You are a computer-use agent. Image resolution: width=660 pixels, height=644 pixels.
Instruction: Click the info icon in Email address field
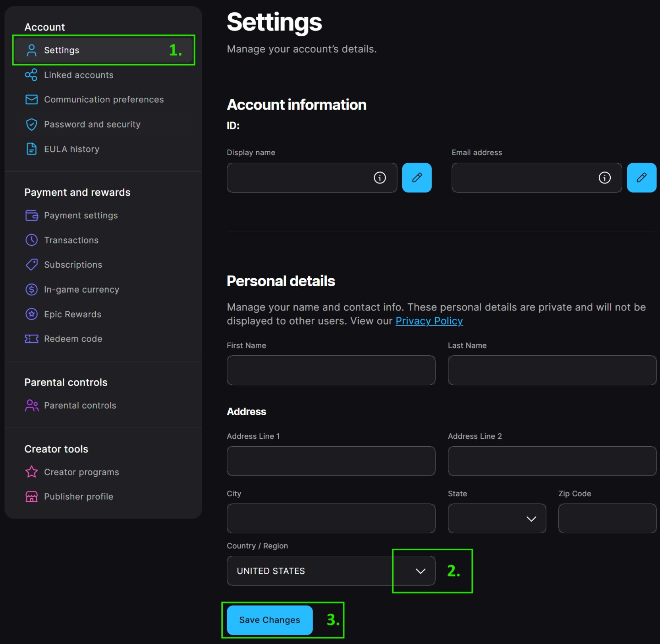[604, 177]
